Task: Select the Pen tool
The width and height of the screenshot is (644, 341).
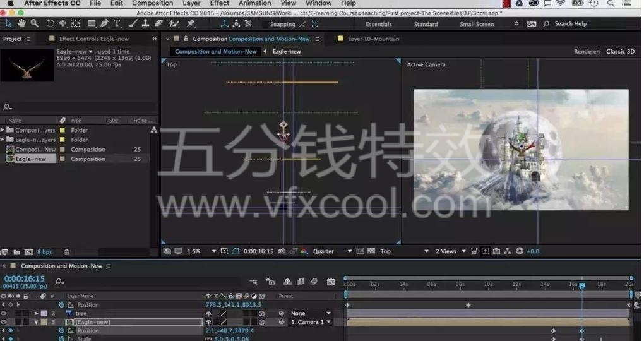Action: (104, 23)
